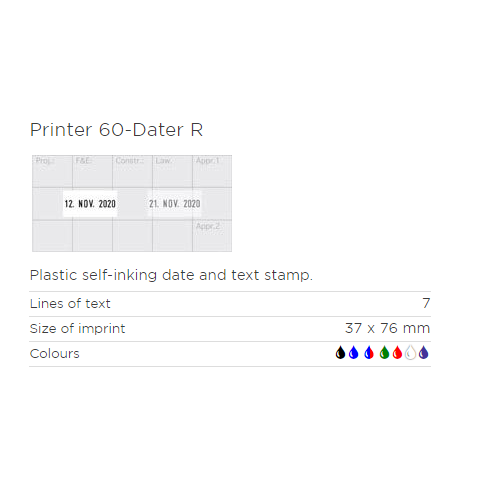Screen dimensions: 500x498
Task: Click the 12. NOV. 2020 date imprint
Action: pyautogui.click(x=90, y=204)
